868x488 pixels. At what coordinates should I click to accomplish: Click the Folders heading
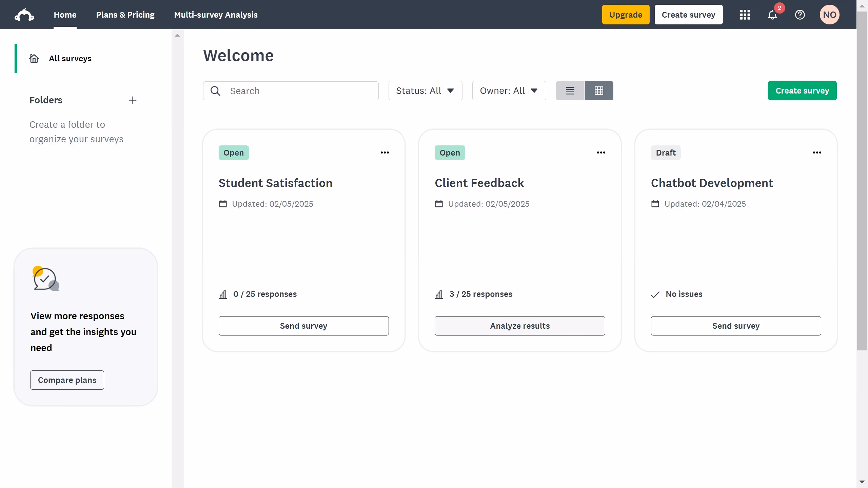coord(46,100)
